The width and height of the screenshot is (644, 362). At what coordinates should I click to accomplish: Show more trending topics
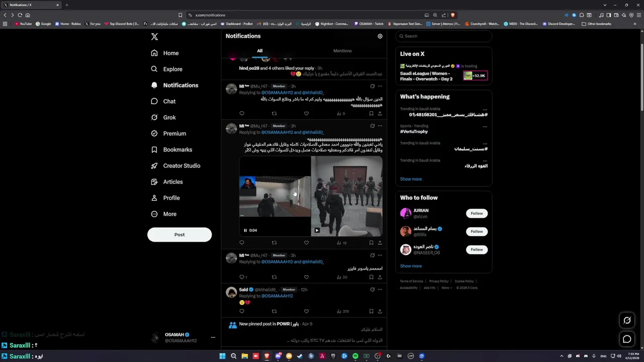click(411, 179)
